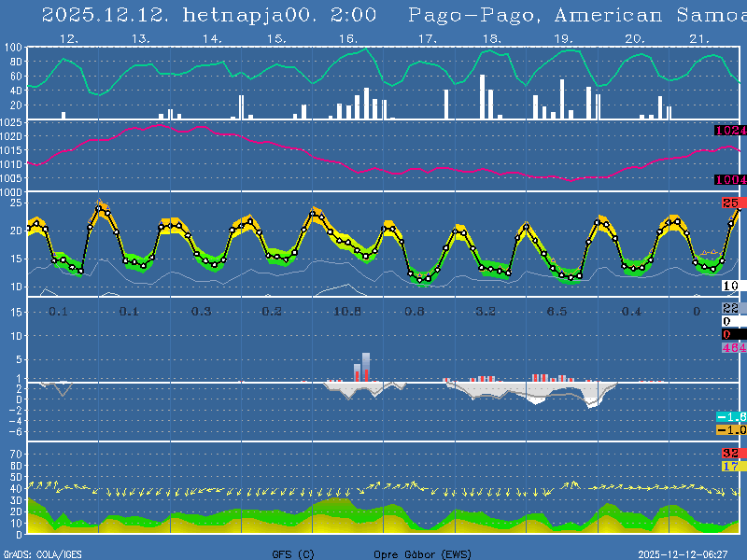Click the 6.5 daily precipitation total
This screenshot has height=560, width=747.
tap(557, 311)
